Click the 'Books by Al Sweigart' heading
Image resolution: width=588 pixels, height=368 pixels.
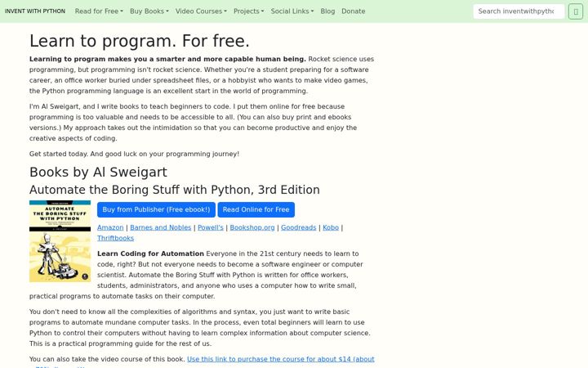click(98, 172)
